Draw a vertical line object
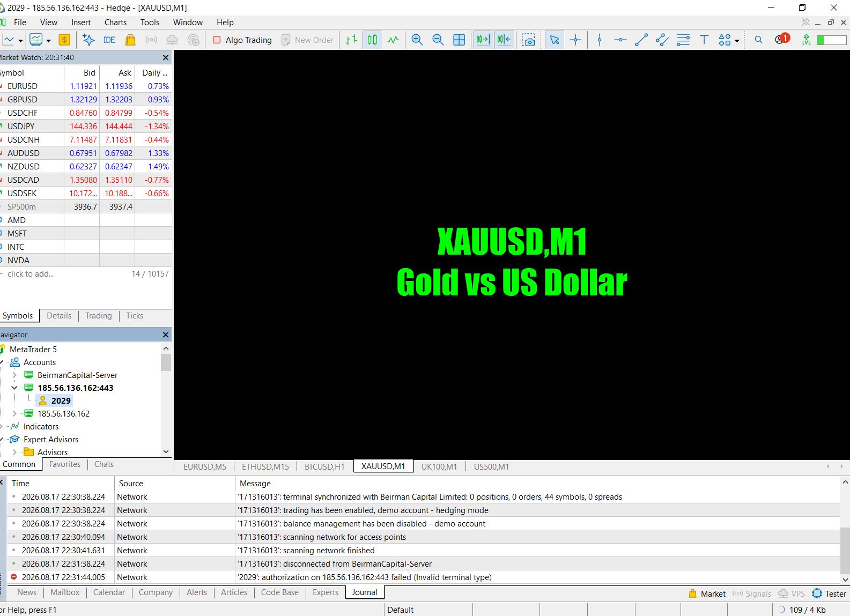The image size is (850, 616). tap(600, 40)
